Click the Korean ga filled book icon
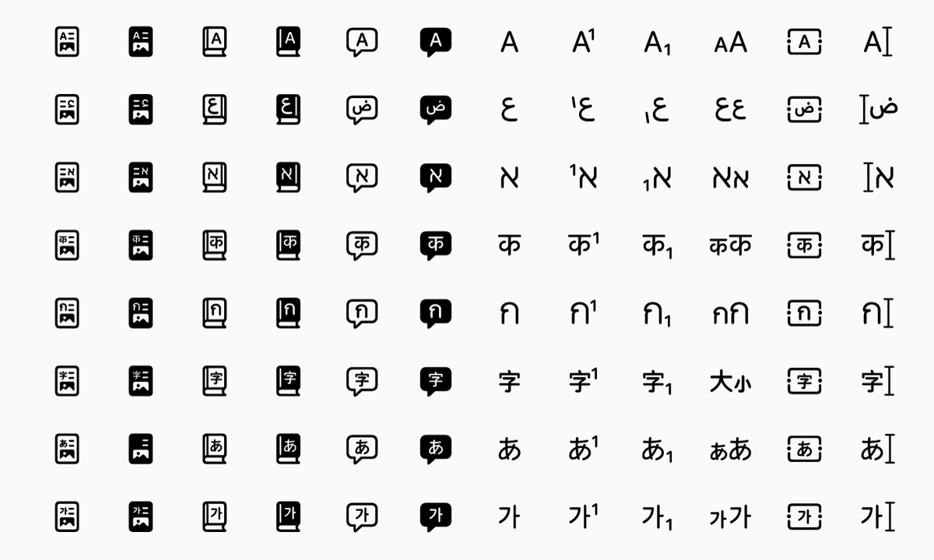This screenshot has width=934, height=560. pos(289,517)
